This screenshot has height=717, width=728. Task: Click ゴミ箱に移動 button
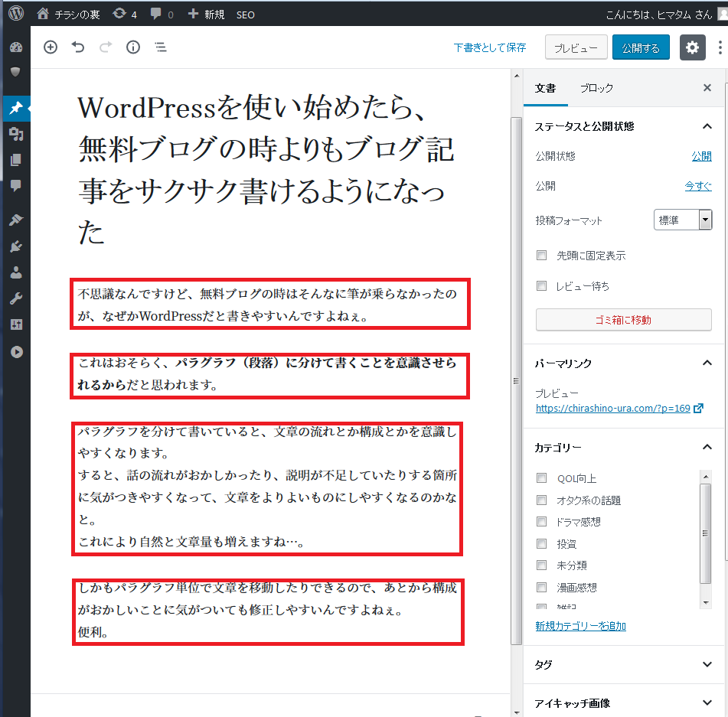click(624, 320)
